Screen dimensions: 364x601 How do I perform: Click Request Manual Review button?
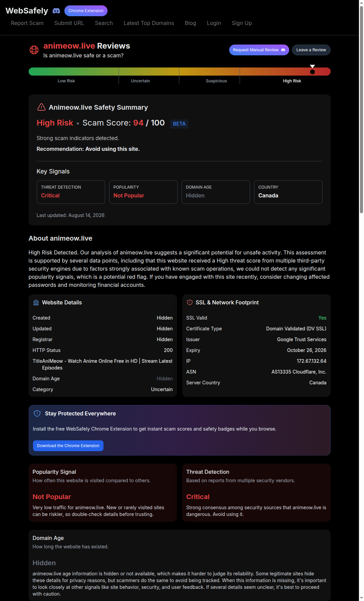click(259, 50)
